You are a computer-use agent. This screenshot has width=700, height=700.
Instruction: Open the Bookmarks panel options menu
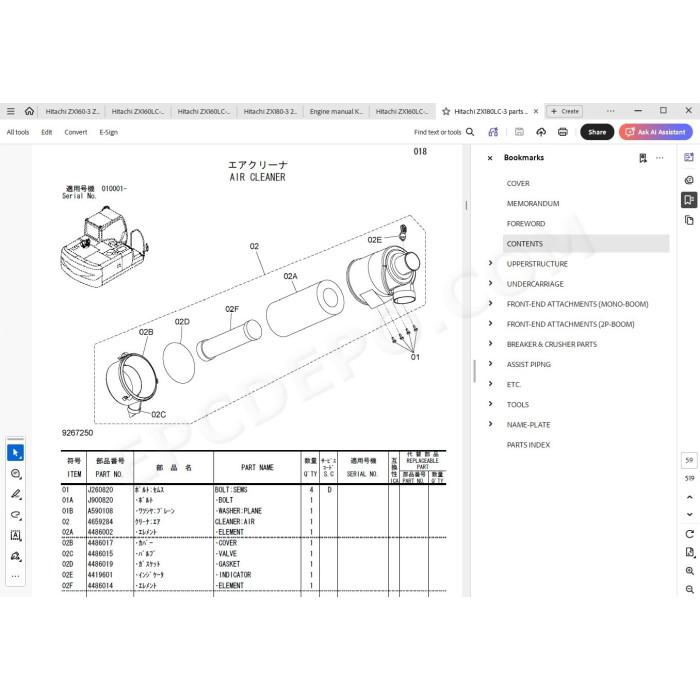point(660,158)
